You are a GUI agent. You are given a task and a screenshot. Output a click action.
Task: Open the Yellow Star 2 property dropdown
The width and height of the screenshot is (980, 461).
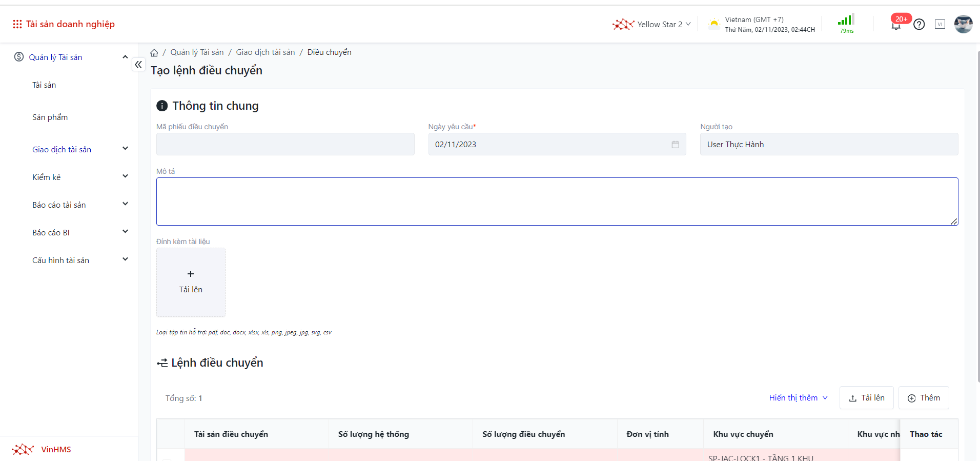coord(652,24)
